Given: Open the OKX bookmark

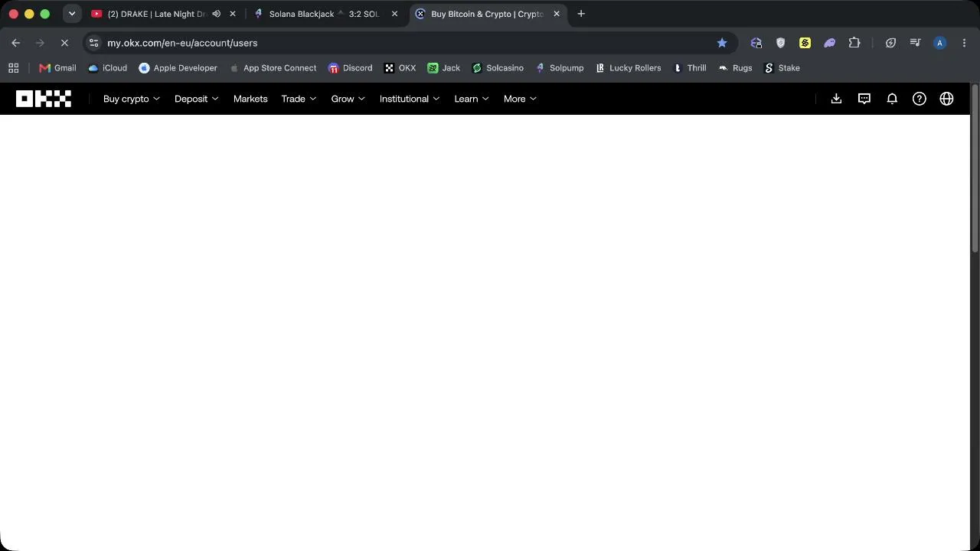Looking at the screenshot, I should pyautogui.click(x=400, y=68).
